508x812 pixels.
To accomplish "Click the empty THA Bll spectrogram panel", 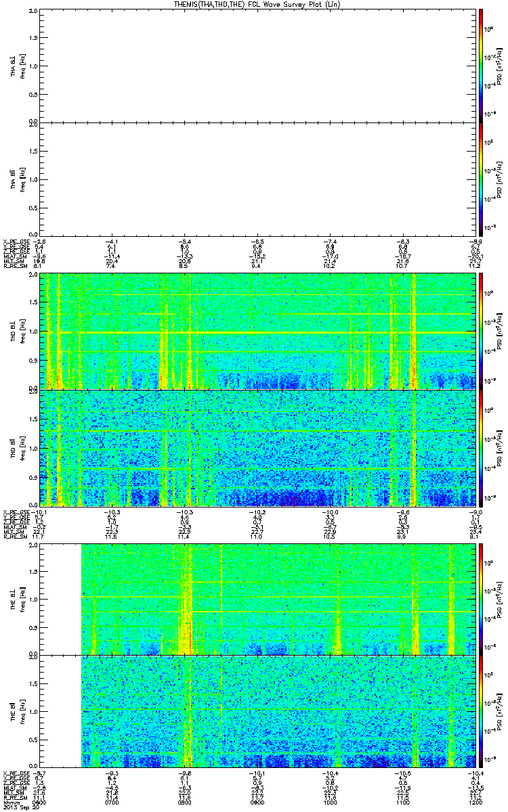I will point(254,179).
